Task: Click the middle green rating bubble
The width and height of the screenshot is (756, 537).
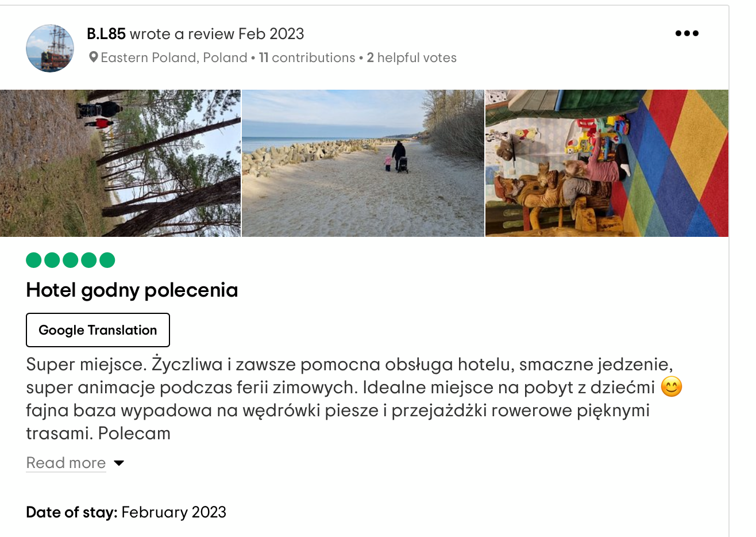Action: (71, 260)
